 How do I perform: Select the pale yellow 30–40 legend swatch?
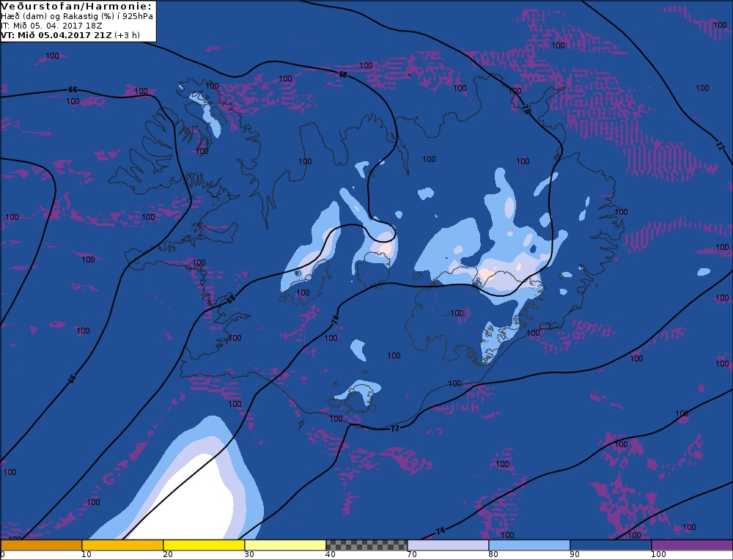(x=285, y=545)
